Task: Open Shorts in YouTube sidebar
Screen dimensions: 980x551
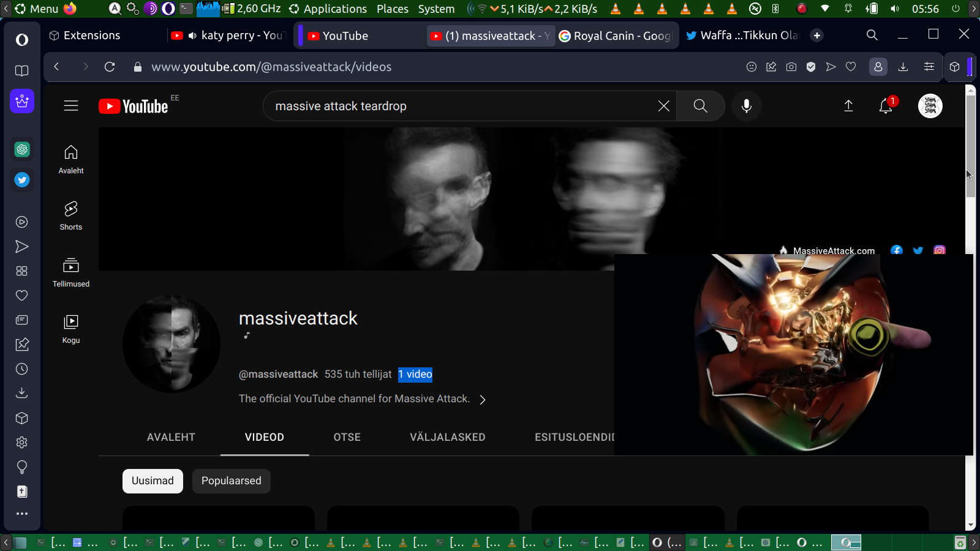Action: [71, 216]
